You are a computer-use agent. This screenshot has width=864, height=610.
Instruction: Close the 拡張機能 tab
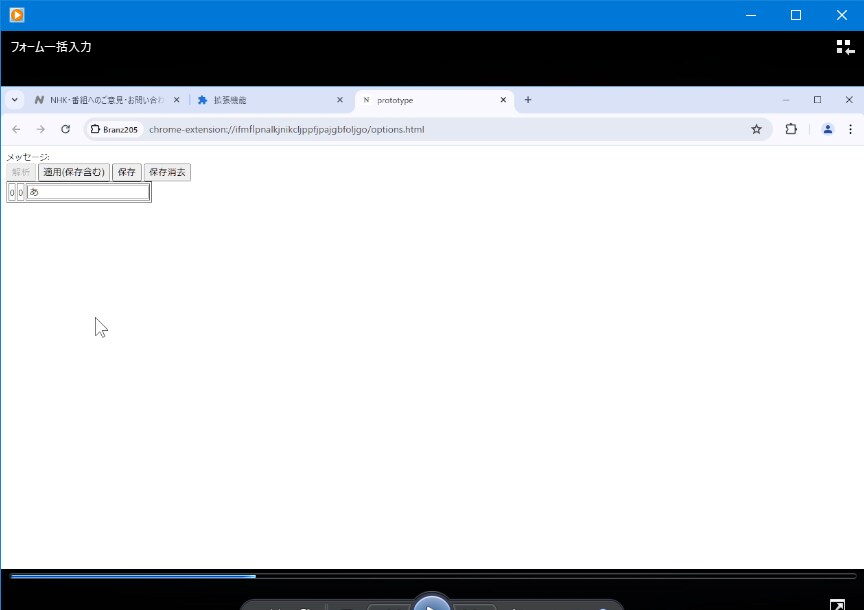[339, 100]
